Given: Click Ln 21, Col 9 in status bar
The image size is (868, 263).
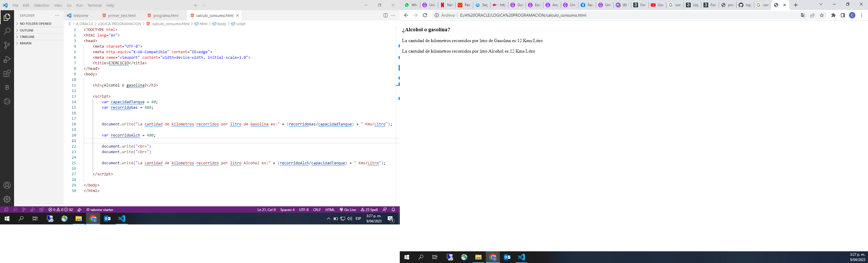Looking at the screenshot, I should coord(266,210).
